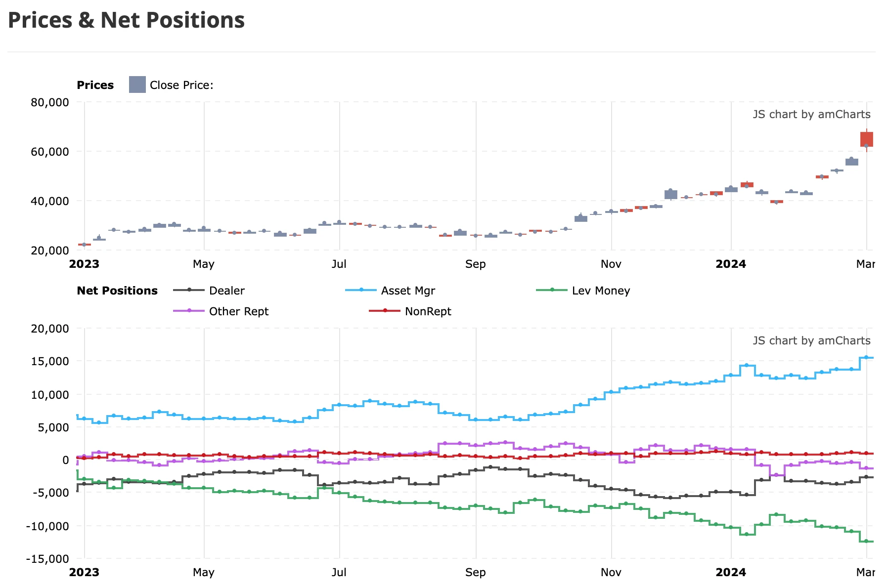Click the -15,000 Net Positions axis label

pos(48,559)
